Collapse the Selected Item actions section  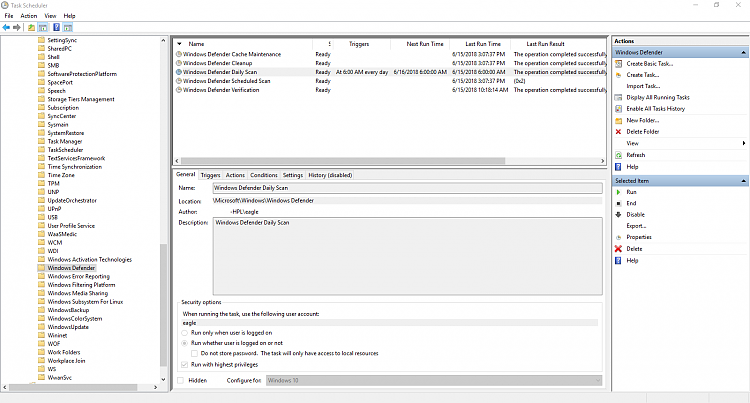click(x=744, y=180)
